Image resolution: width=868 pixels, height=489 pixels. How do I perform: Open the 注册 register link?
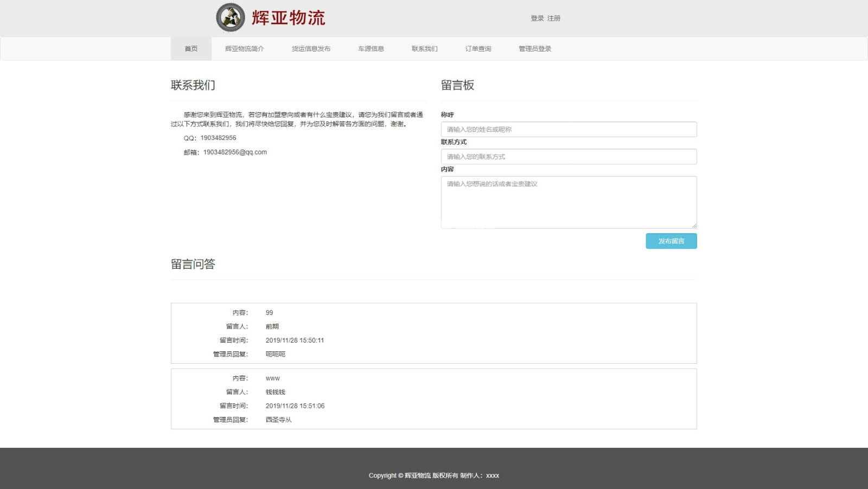coord(554,18)
